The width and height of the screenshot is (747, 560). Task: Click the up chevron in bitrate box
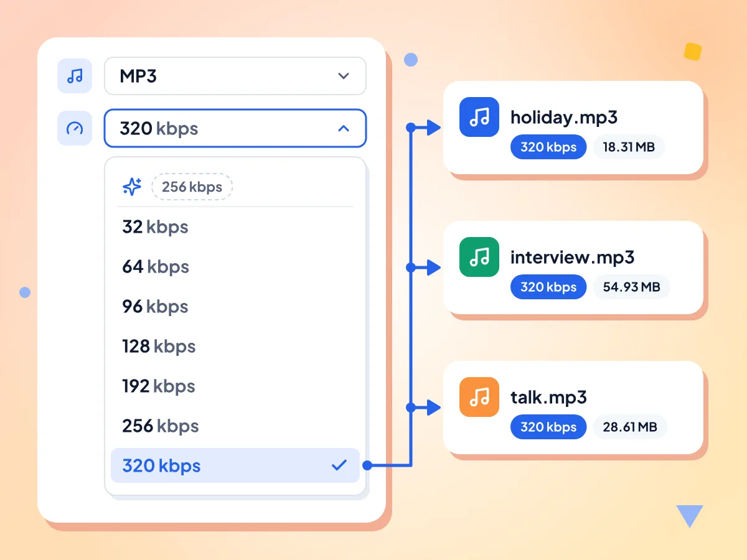[344, 128]
